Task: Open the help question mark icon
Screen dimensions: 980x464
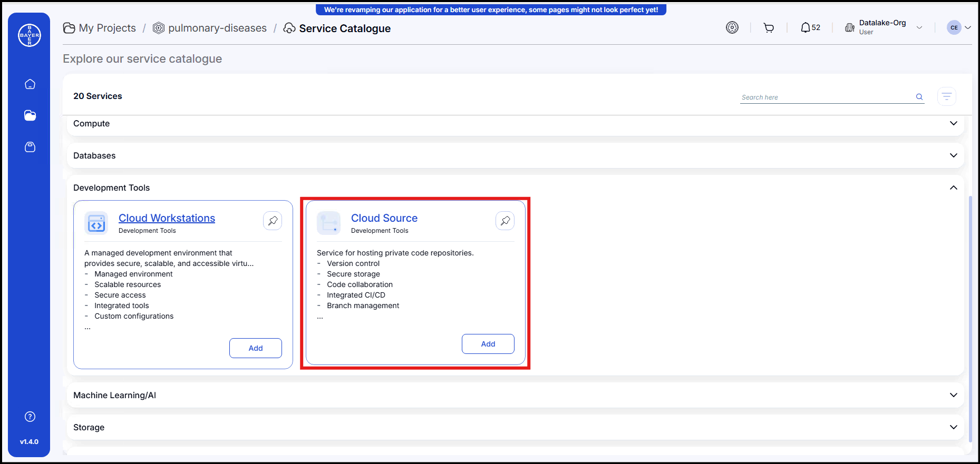Action: tap(30, 417)
